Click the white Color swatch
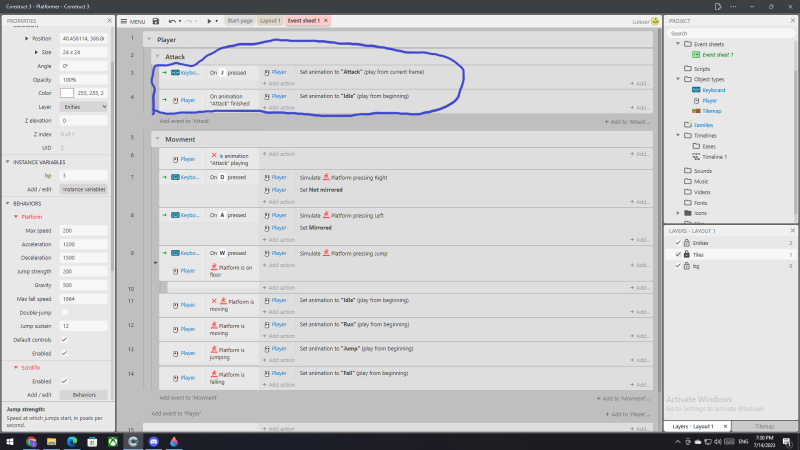Screen dimensions: 800x450 (67, 92)
